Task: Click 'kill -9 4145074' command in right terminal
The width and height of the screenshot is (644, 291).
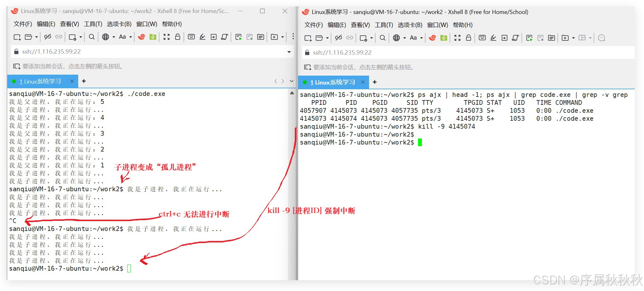Action: (x=446, y=126)
